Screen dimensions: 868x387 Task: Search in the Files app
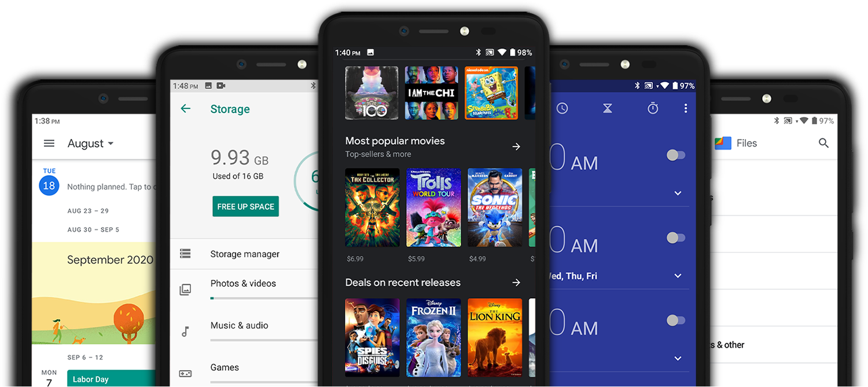click(824, 143)
